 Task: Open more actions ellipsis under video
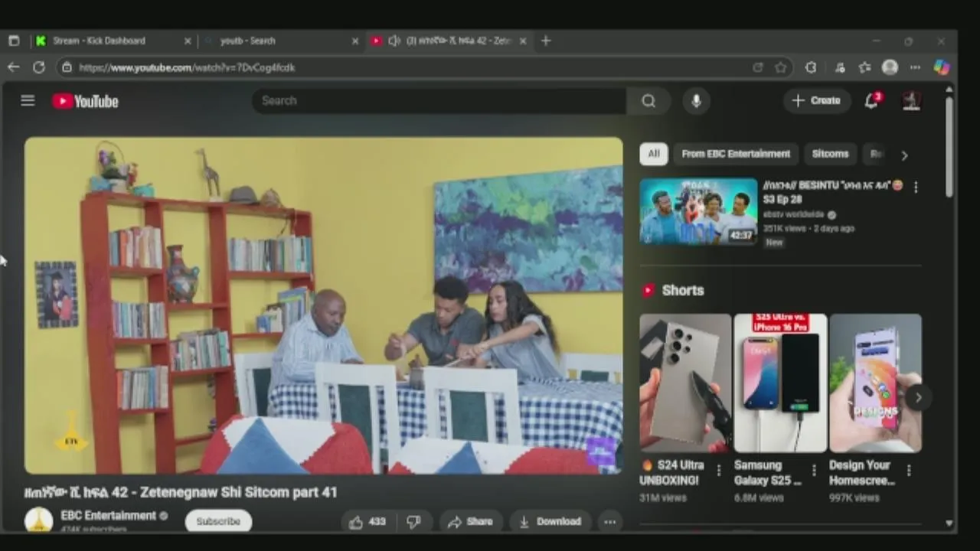[x=610, y=521]
